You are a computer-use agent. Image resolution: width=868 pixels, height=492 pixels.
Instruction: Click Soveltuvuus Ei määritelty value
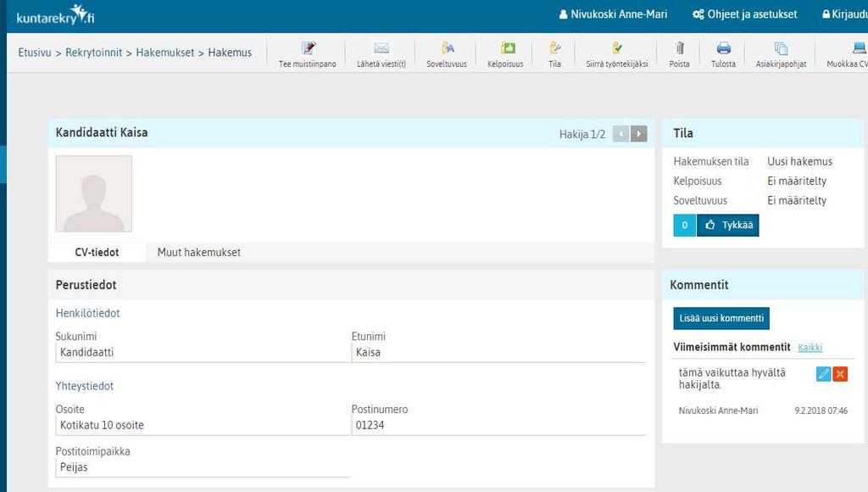point(797,200)
